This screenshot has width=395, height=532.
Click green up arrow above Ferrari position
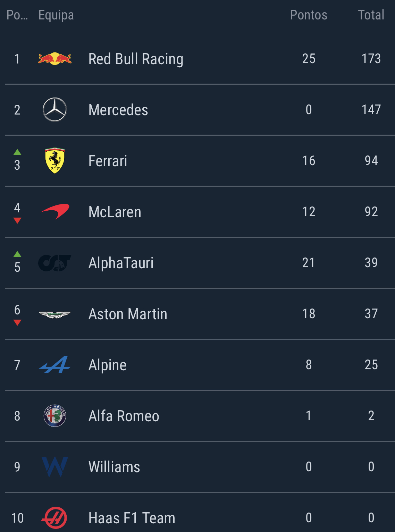point(17,152)
